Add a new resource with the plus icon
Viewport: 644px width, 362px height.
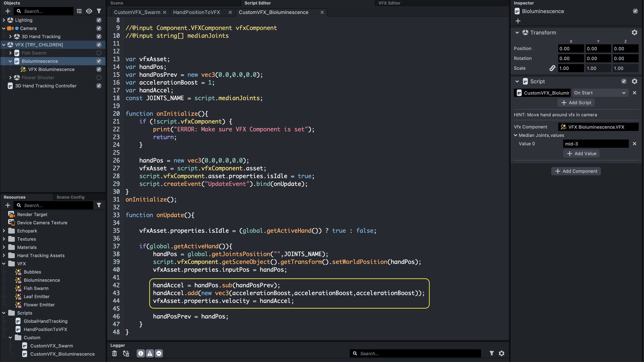[8, 205]
